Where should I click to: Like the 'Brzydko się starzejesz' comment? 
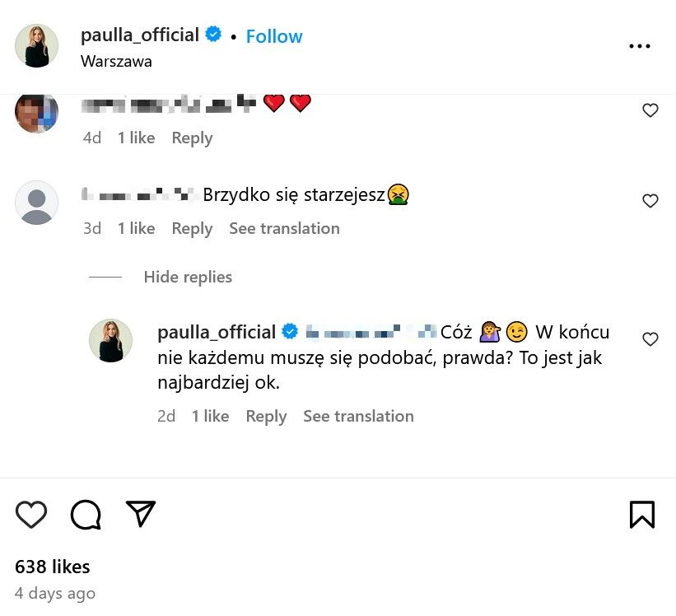[x=650, y=201]
